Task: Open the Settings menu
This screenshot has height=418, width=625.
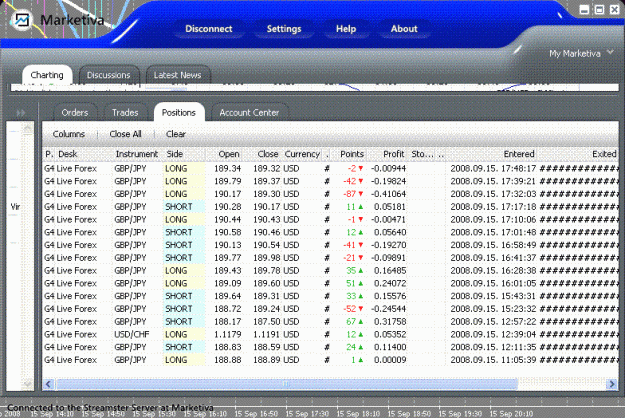Action: point(284,29)
